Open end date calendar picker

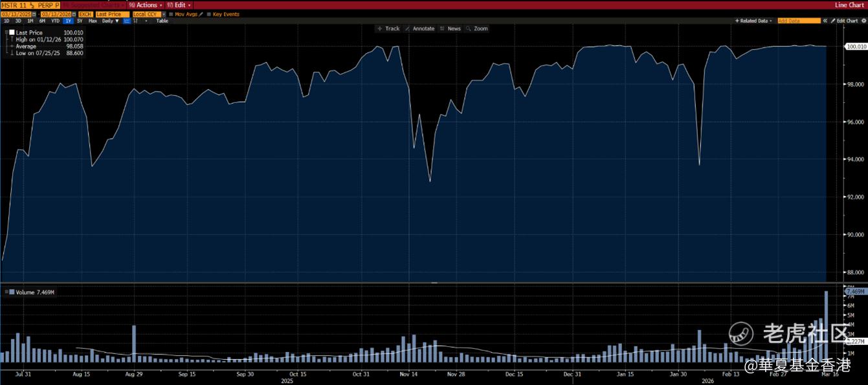click(74, 14)
